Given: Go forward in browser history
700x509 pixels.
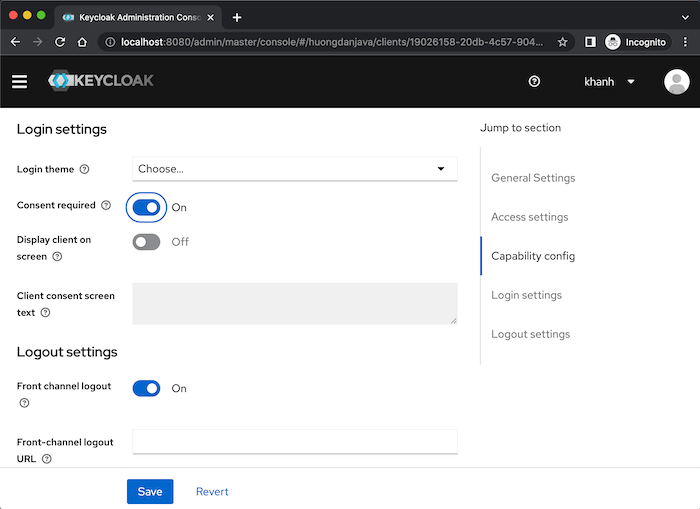Looking at the screenshot, I should click(38, 42).
